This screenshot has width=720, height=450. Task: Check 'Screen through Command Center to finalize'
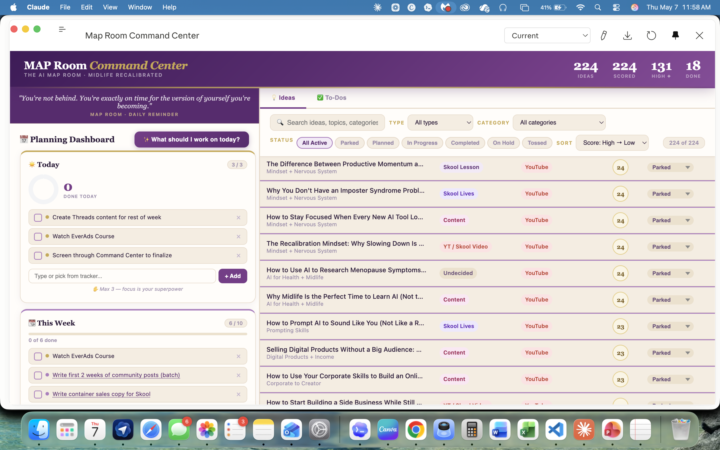[x=38, y=255]
